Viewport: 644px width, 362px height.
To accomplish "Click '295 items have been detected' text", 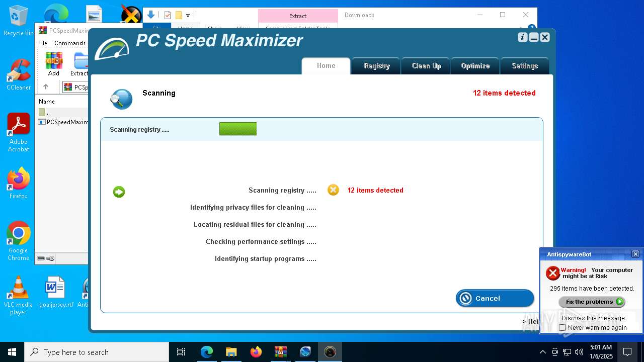I will coord(592,289).
